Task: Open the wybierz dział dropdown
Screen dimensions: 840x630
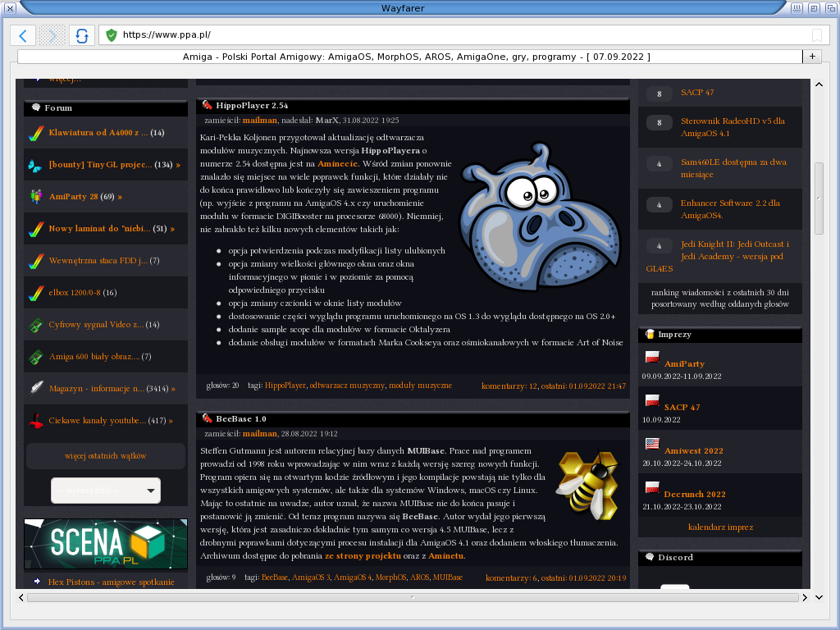Action: click(x=106, y=491)
